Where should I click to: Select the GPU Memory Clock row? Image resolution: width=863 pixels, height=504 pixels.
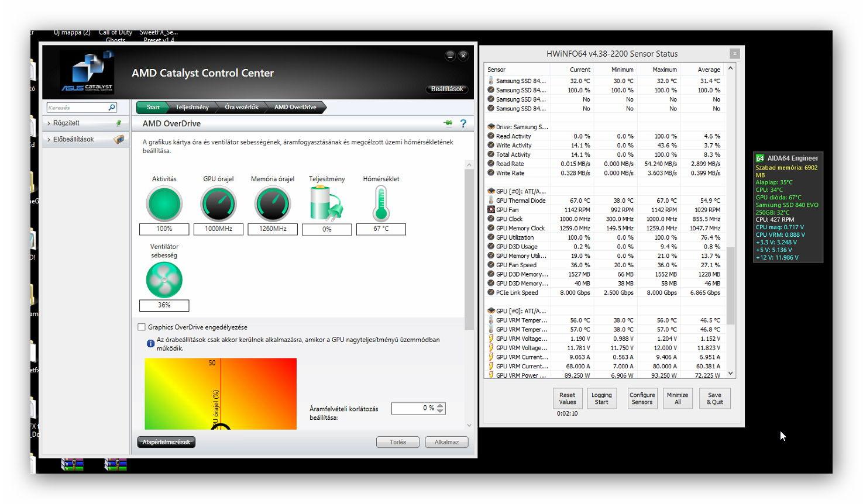(x=604, y=228)
